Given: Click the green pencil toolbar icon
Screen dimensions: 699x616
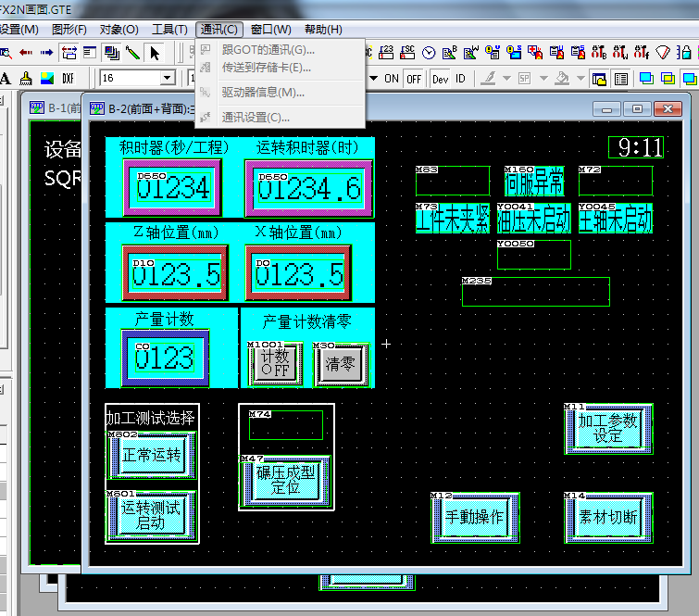Looking at the screenshot, I should click(x=132, y=52).
